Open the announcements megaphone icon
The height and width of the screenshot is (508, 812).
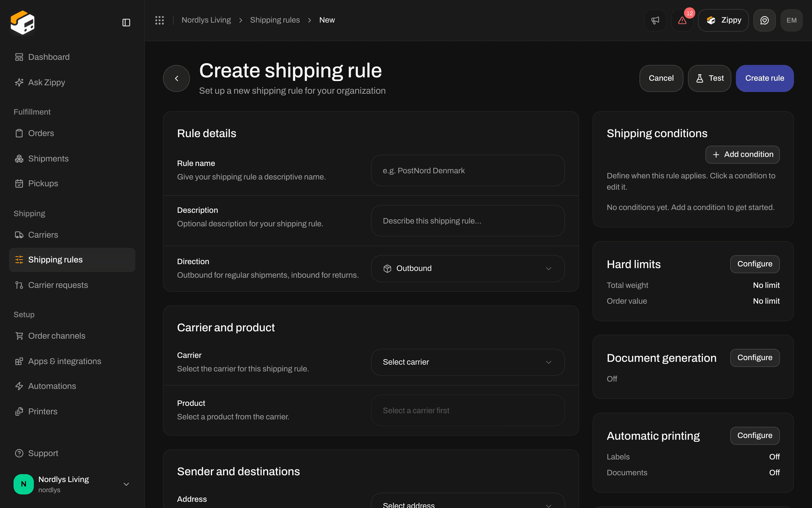point(655,20)
